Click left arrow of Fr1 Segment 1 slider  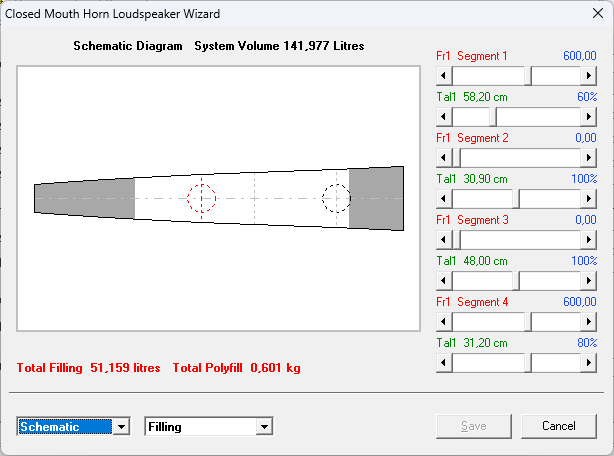click(x=444, y=76)
